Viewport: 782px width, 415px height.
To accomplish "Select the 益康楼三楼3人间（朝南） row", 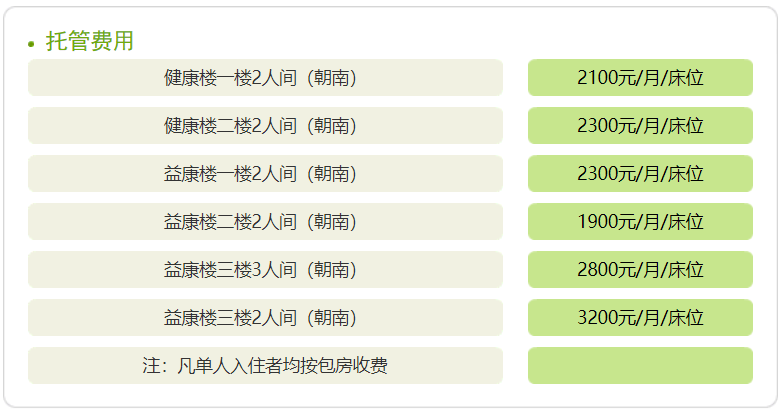I will coord(265,269).
